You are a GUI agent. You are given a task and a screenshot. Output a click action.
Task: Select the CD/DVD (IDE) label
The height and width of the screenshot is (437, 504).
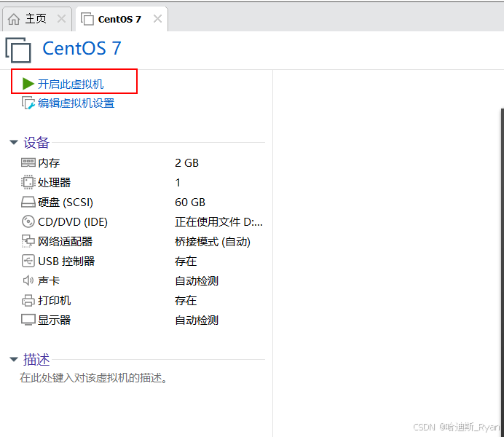[73, 222]
